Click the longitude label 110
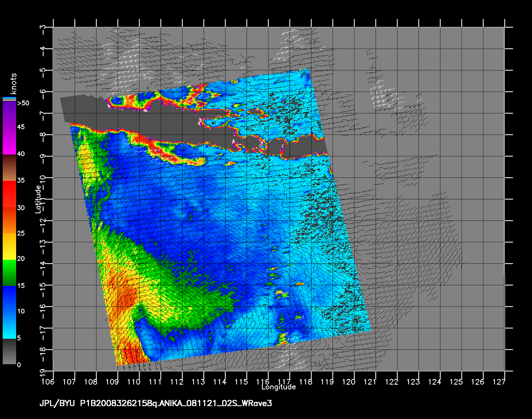Screen dimensions: 532x419 [134, 382]
